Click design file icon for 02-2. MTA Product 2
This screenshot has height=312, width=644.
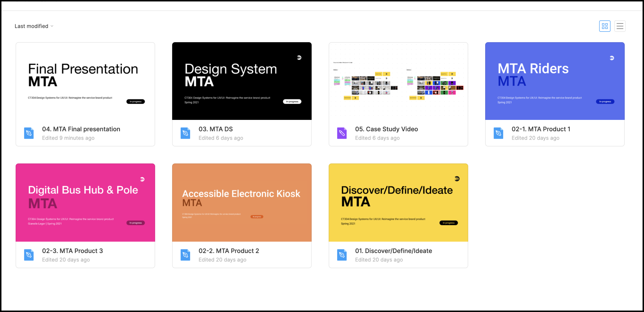pos(185,255)
